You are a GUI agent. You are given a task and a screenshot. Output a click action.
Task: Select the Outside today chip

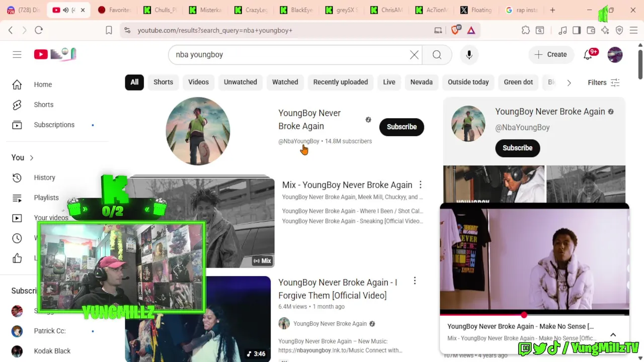tap(468, 82)
